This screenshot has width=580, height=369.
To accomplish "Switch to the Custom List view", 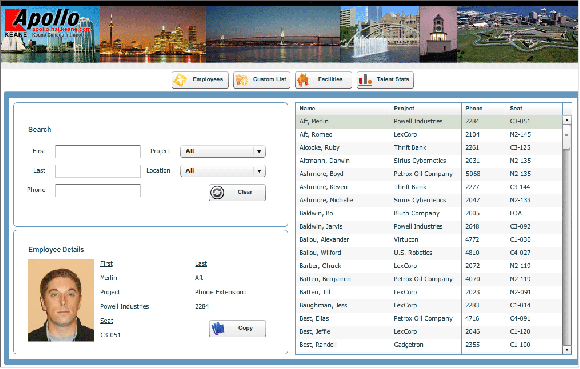I will (262, 80).
